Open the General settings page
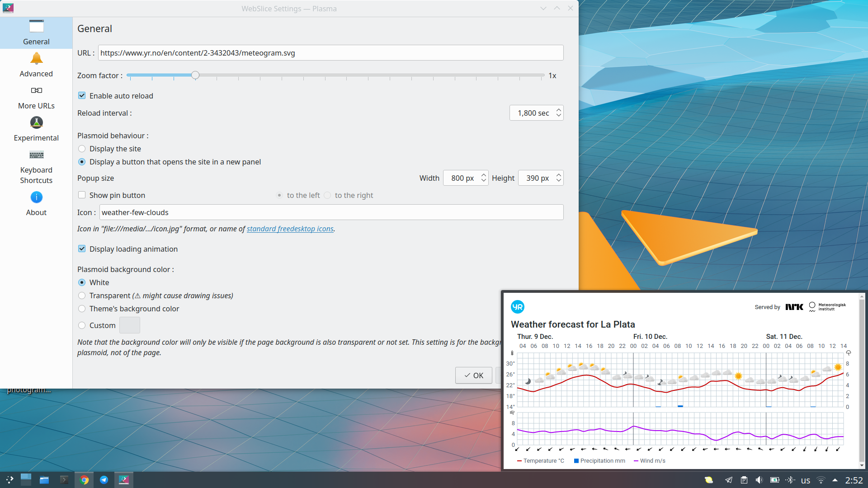This screenshot has width=868, height=488. pyautogui.click(x=36, y=33)
